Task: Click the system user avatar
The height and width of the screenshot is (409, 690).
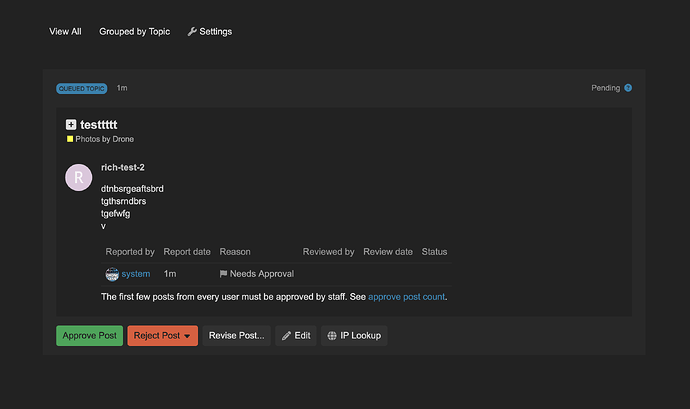Action: click(x=112, y=274)
